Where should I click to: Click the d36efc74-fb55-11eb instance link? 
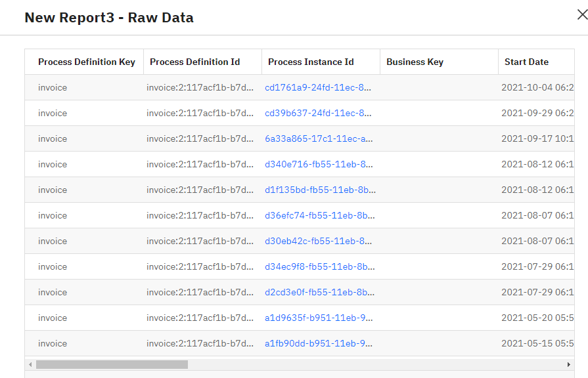320,215
